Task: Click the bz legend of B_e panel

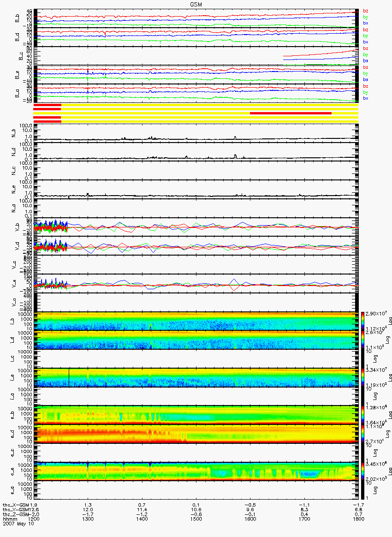Action: point(366,67)
